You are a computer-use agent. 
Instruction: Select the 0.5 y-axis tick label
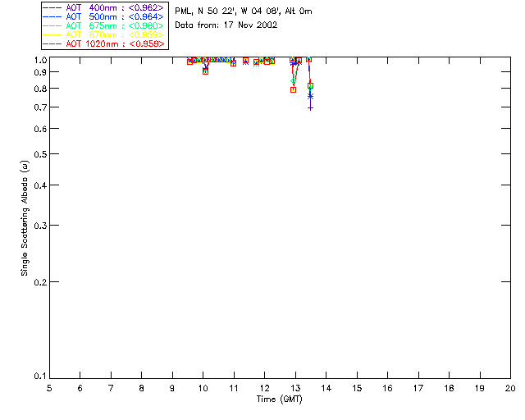(x=40, y=154)
